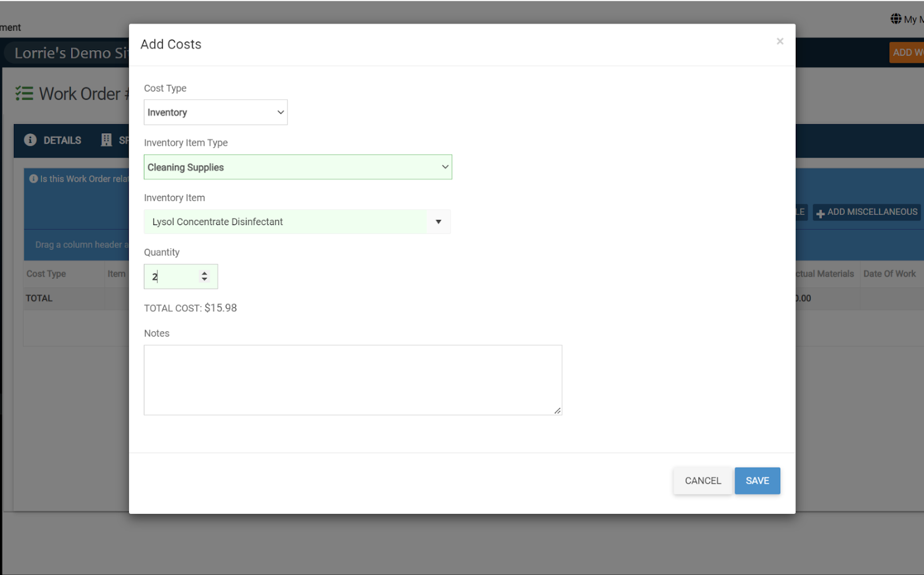Click the globe icon in top bar
Screen dimensions: 924x575
tap(896, 19)
